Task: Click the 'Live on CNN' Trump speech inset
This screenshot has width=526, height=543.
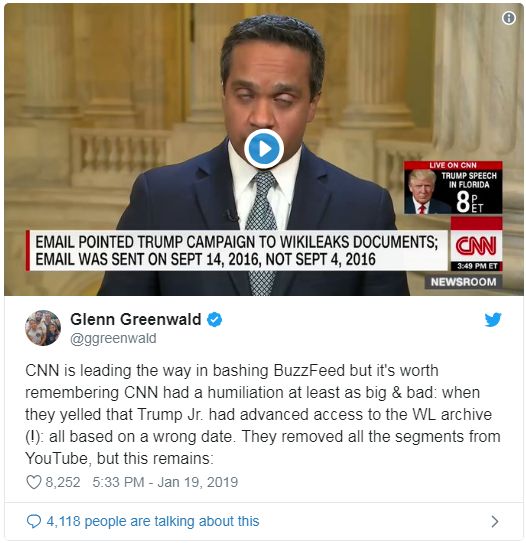Action: coord(453,187)
